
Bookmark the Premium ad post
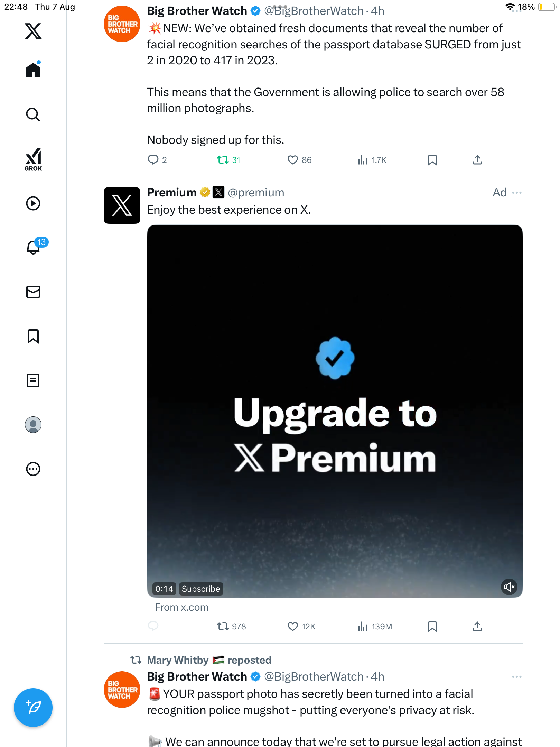432,626
